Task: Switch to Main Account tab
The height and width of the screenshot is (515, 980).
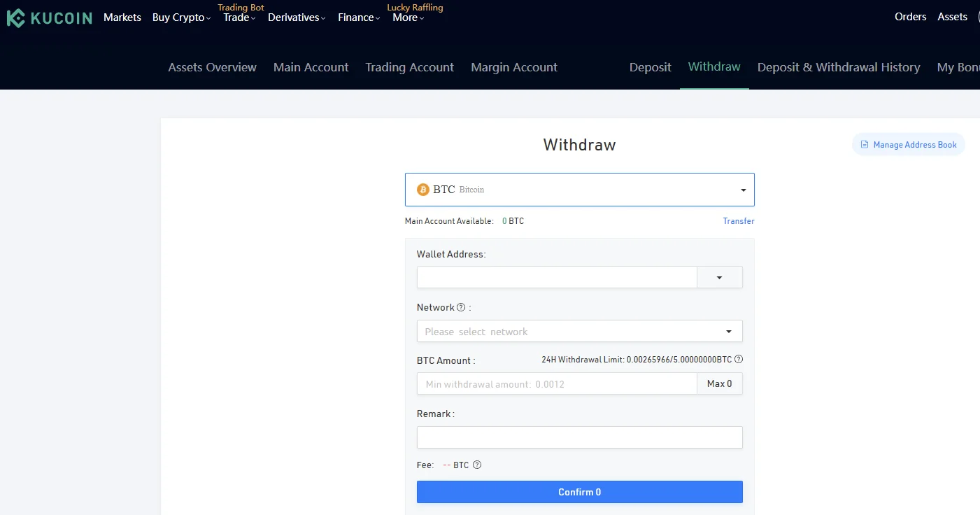Action: 311,67
